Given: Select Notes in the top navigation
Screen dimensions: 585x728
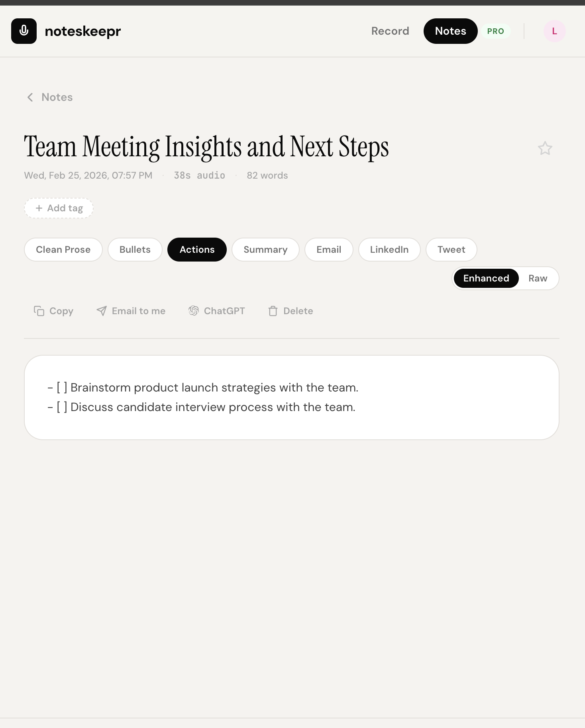Looking at the screenshot, I should click(450, 31).
